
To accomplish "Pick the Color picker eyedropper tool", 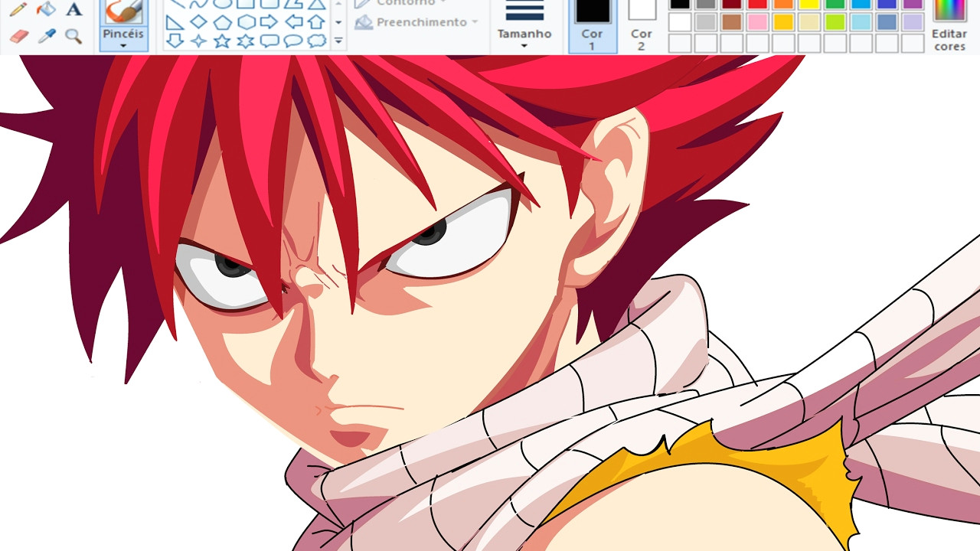I will pyautogui.click(x=46, y=36).
